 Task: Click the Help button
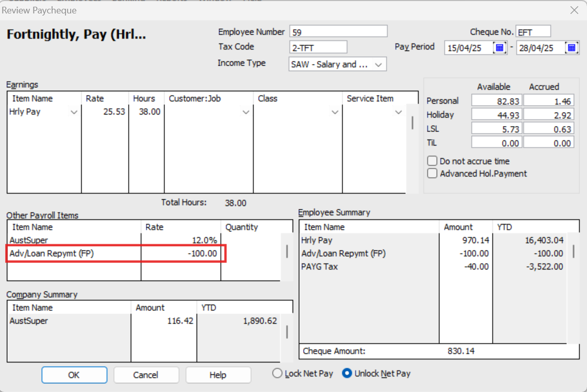tap(218, 375)
